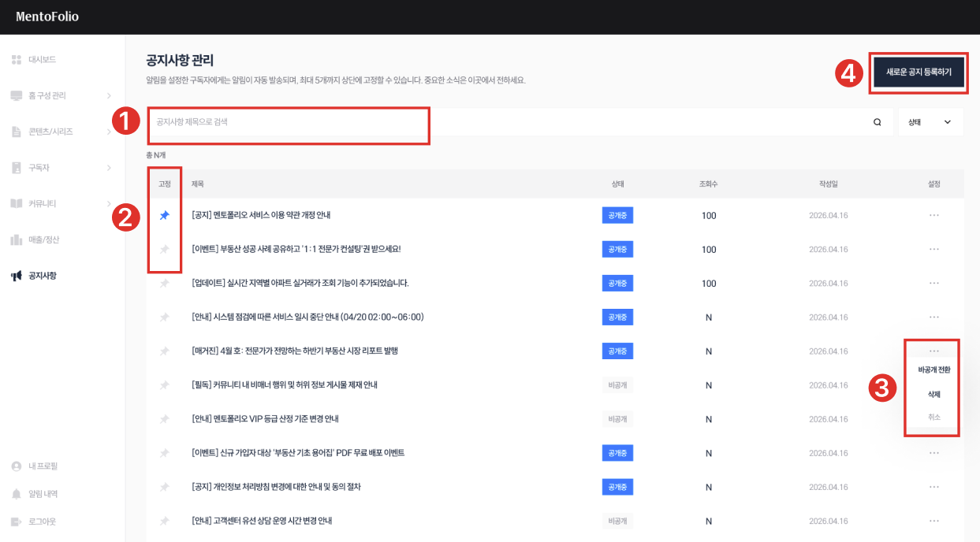Pin the 부동산 성공 사례 공유 event notice
The height and width of the screenshot is (542, 980).
pyautogui.click(x=165, y=249)
